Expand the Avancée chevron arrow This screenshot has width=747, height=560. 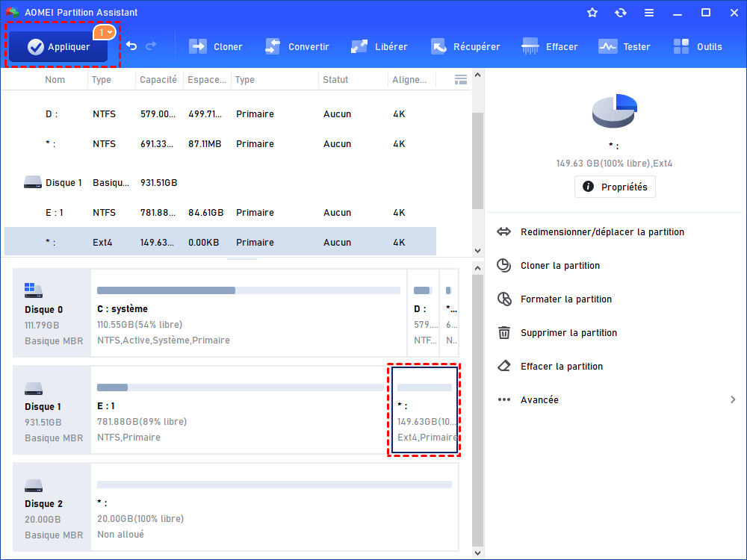[733, 399]
